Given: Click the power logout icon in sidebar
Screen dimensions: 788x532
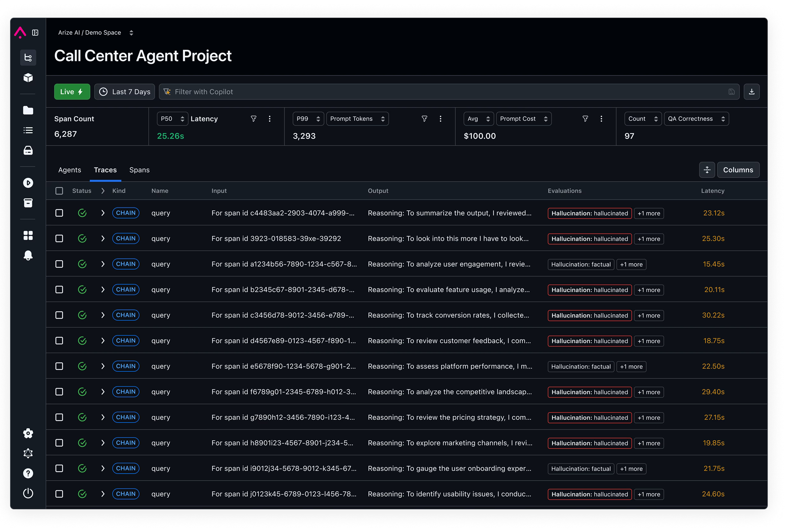Looking at the screenshot, I should tap(28, 493).
